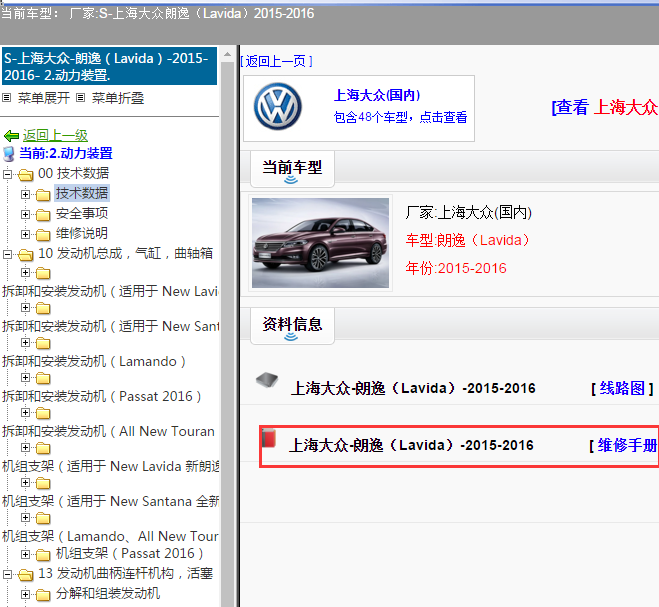
Task: Select 拆卸和安装发动机 (Lamando) item
Action: pos(94,361)
